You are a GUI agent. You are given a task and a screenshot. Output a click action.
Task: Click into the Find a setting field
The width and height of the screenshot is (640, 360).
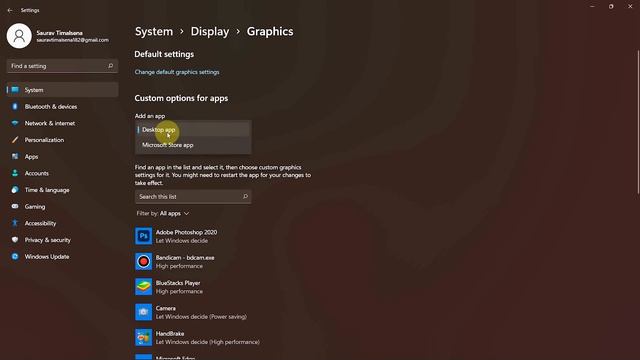click(62, 66)
